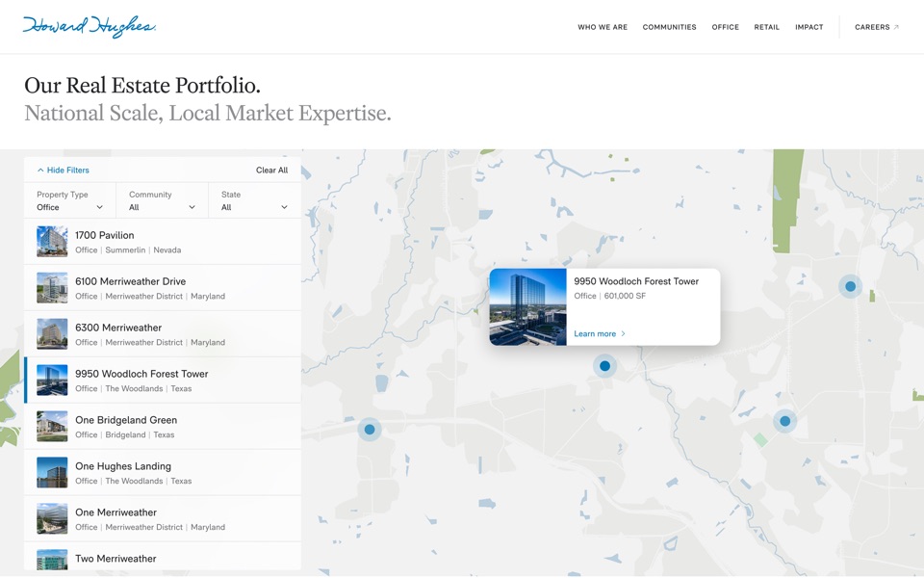
Task: Open the Office nav item
Action: tap(725, 27)
